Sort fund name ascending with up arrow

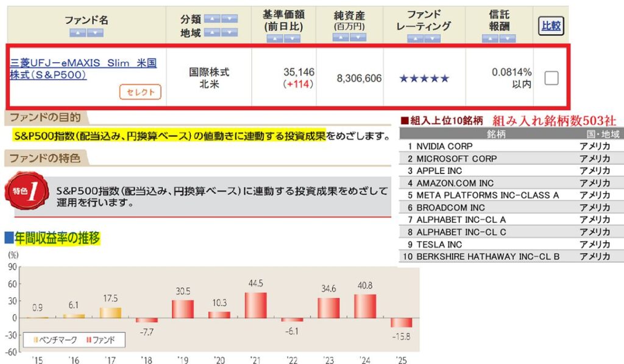(78, 33)
